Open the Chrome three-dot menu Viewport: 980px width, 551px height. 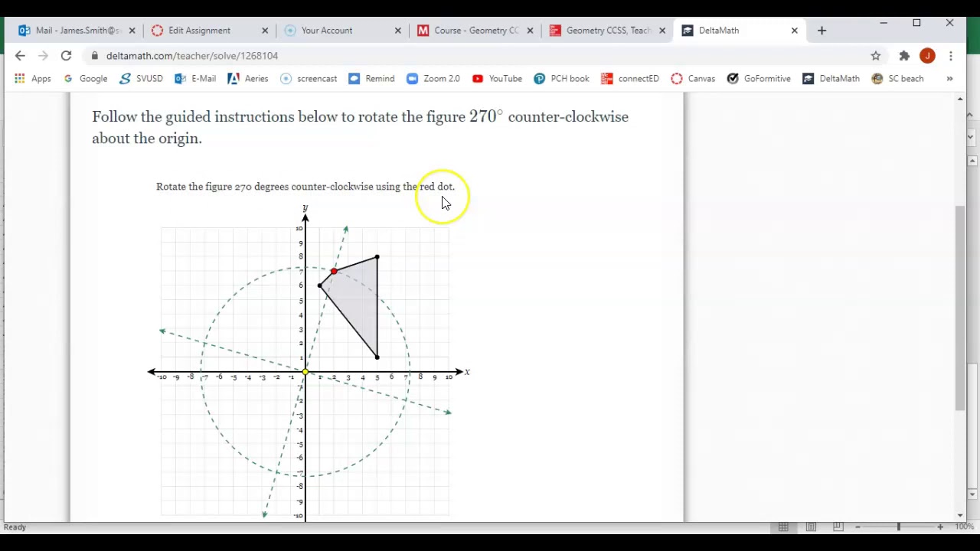coord(950,56)
